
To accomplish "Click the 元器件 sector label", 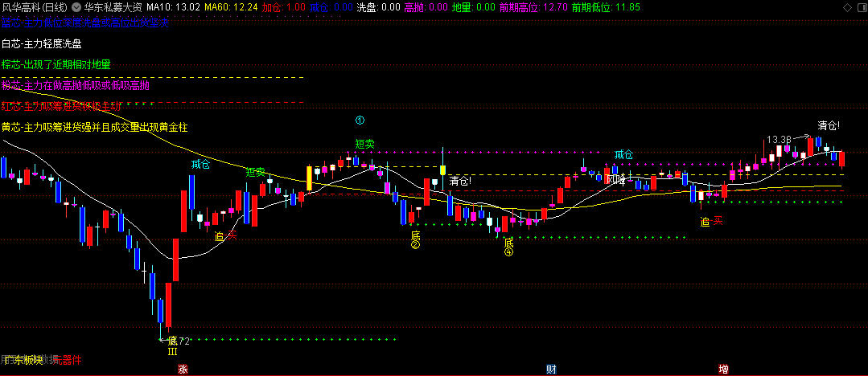I will click(x=68, y=360).
